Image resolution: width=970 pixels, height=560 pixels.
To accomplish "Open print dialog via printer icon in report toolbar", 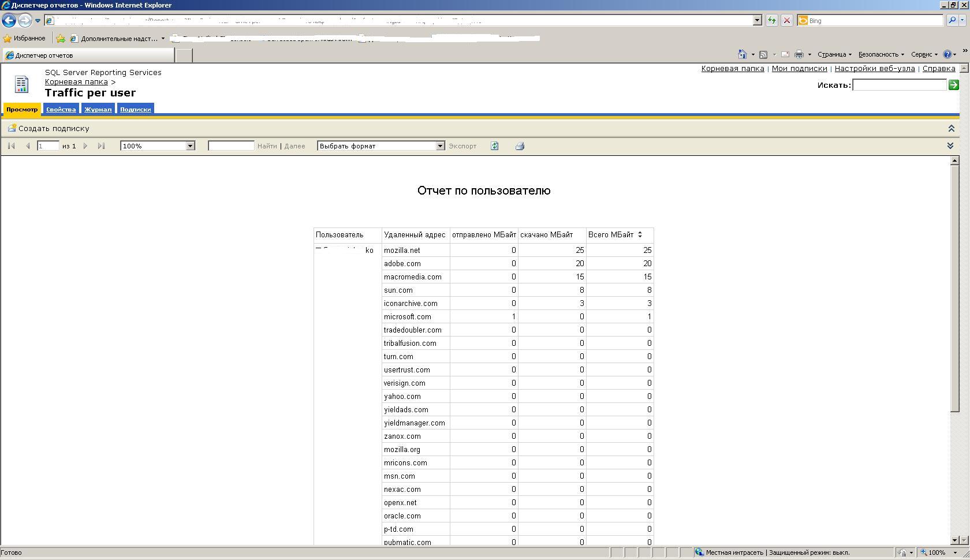I will pos(519,145).
